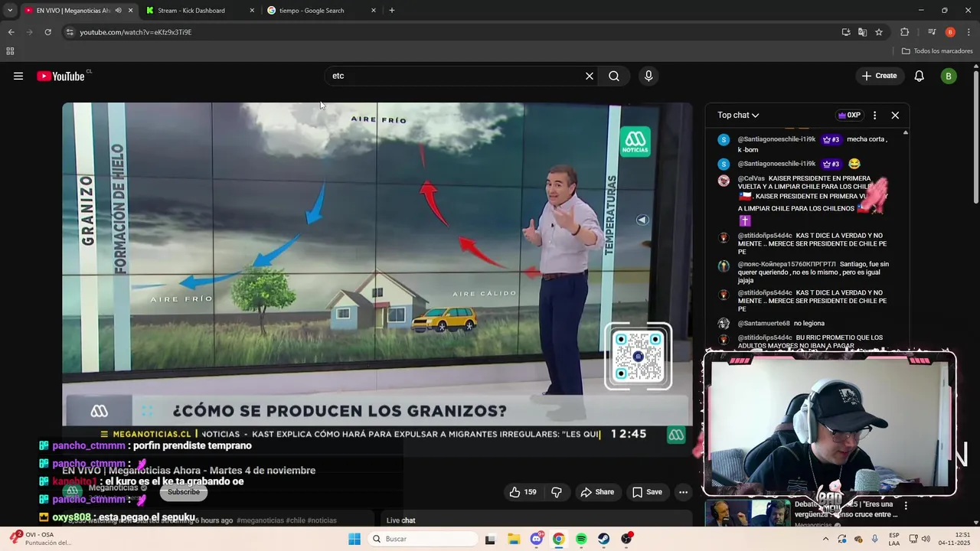Image resolution: width=980 pixels, height=551 pixels.
Task: Open the tab search dropdown arrow
Action: (10, 11)
